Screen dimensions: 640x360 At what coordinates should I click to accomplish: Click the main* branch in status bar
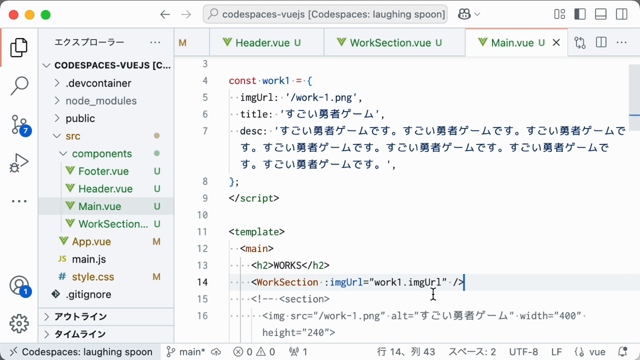tap(188, 352)
